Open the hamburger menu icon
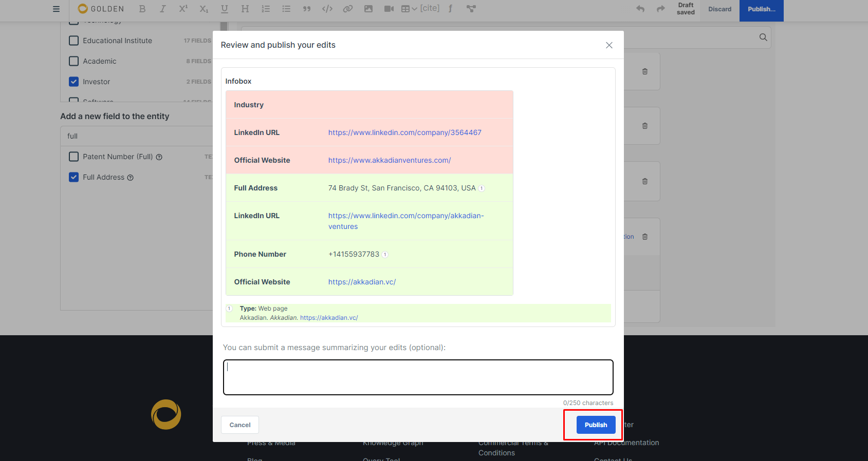Image resolution: width=868 pixels, height=461 pixels. click(x=57, y=9)
